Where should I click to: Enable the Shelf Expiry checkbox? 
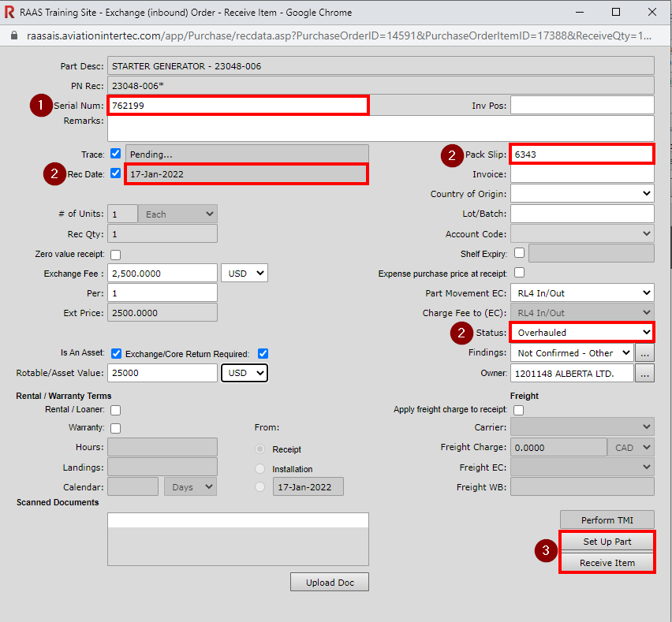[519, 253]
